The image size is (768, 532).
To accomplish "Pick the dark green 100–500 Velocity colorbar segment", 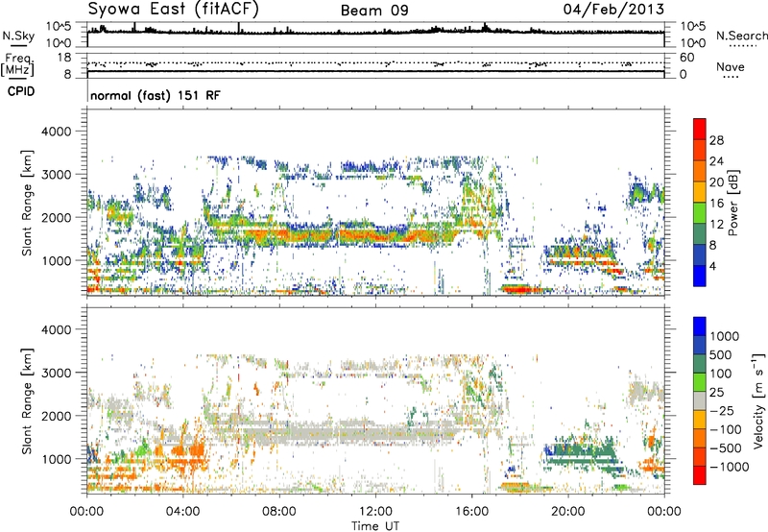I will click(700, 364).
